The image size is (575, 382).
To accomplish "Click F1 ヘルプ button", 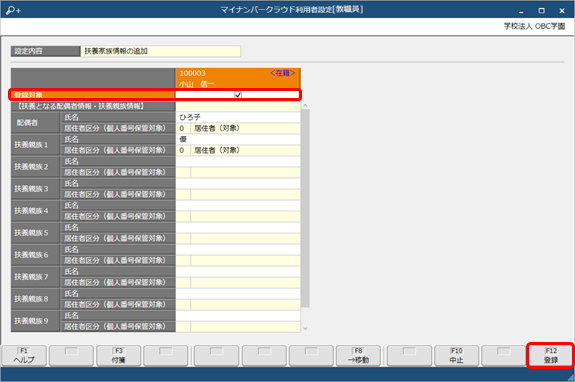I will (24, 356).
